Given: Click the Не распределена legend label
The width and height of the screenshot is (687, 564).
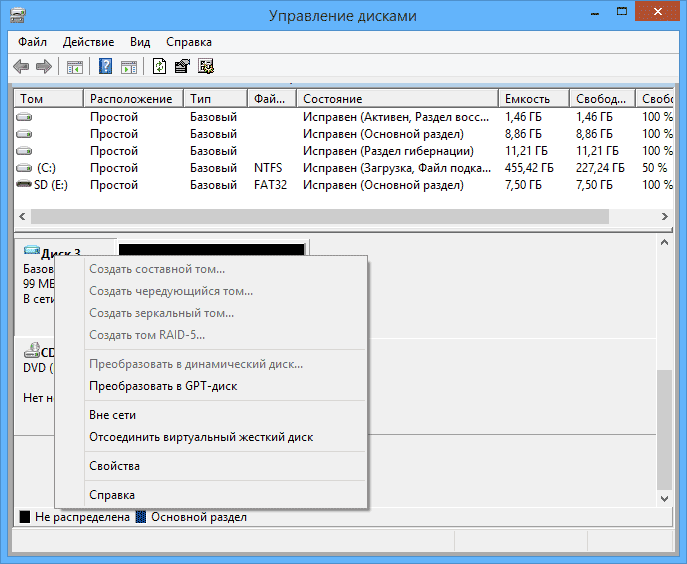Looking at the screenshot, I should coord(82,517).
